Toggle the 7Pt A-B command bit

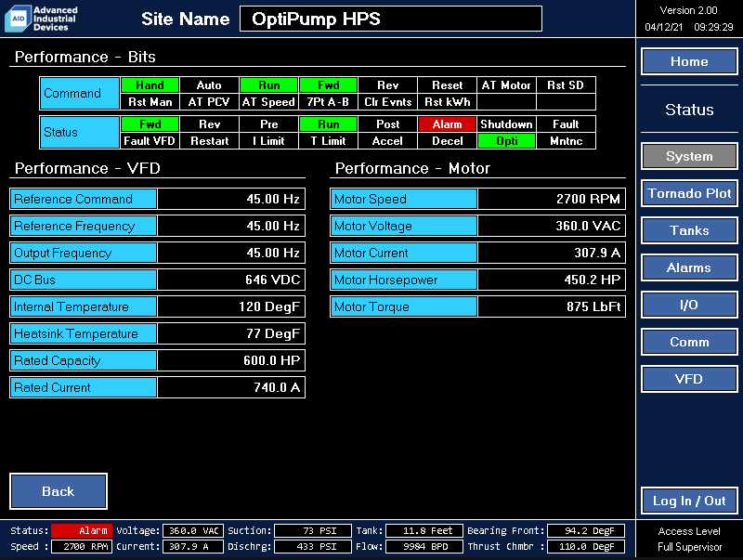tap(328, 102)
